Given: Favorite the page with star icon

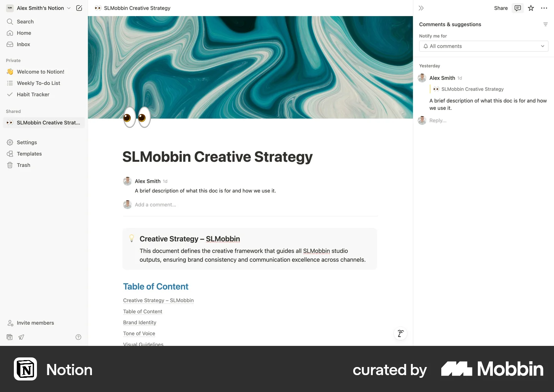Looking at the screenshot, I should [x=531, y=8].
